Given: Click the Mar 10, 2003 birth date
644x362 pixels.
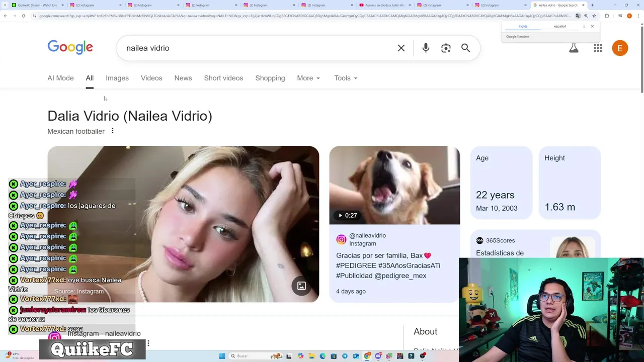Looking at the screenshot, I should click(497, 208).
